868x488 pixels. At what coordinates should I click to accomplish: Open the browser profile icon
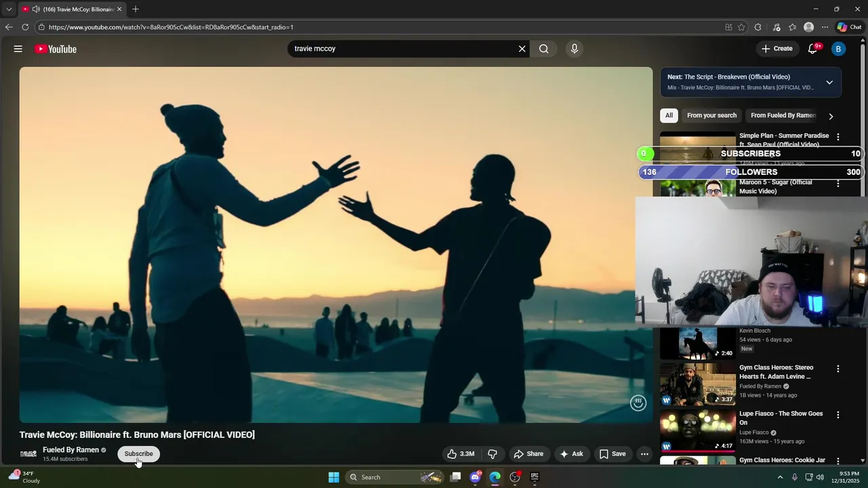coord(808,27)
